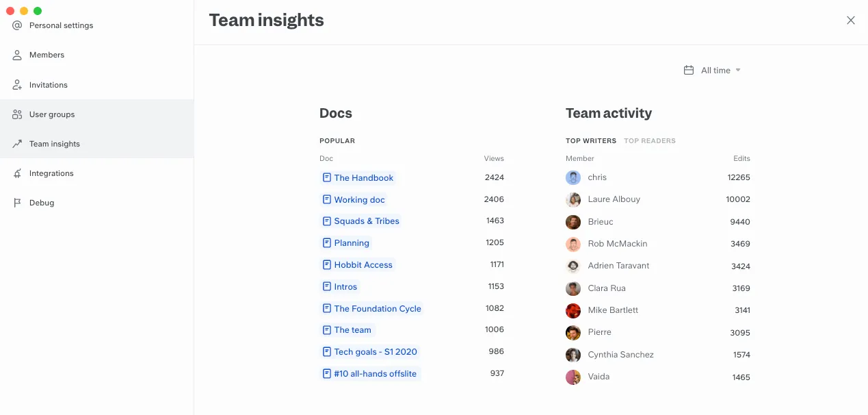
Task: Close the Team insights panel
Action: [850, 21]
